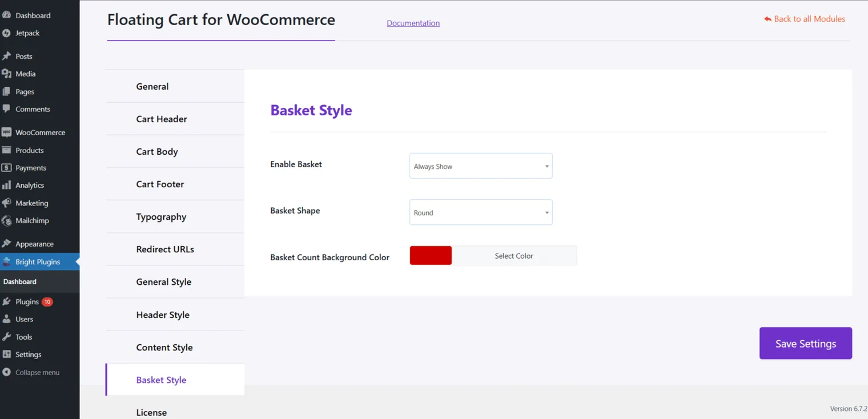This screenshot has height=419, width=868.
Task: Click the red 10 plugin updates badge
Action: click(47, 302)
